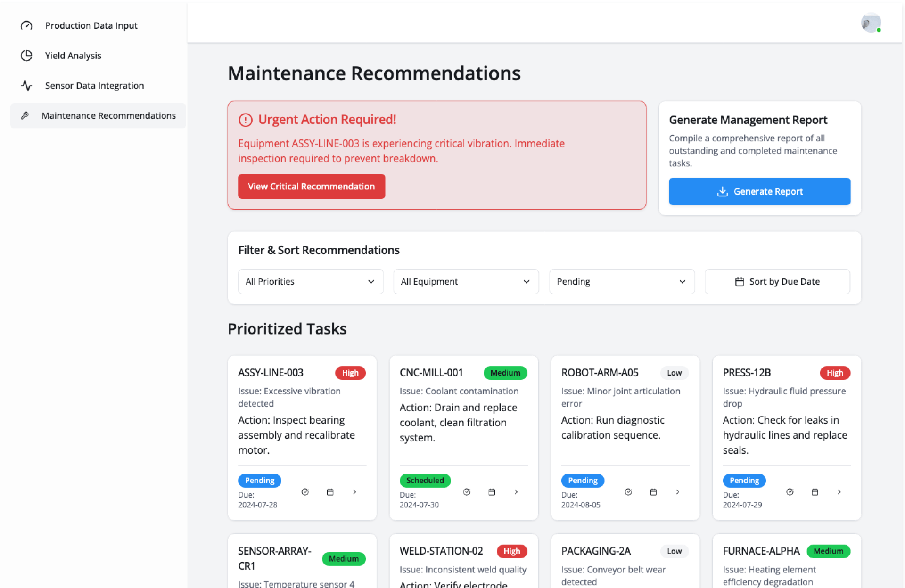Go to Yield Analysis page
905x588 pixels.
73,56
